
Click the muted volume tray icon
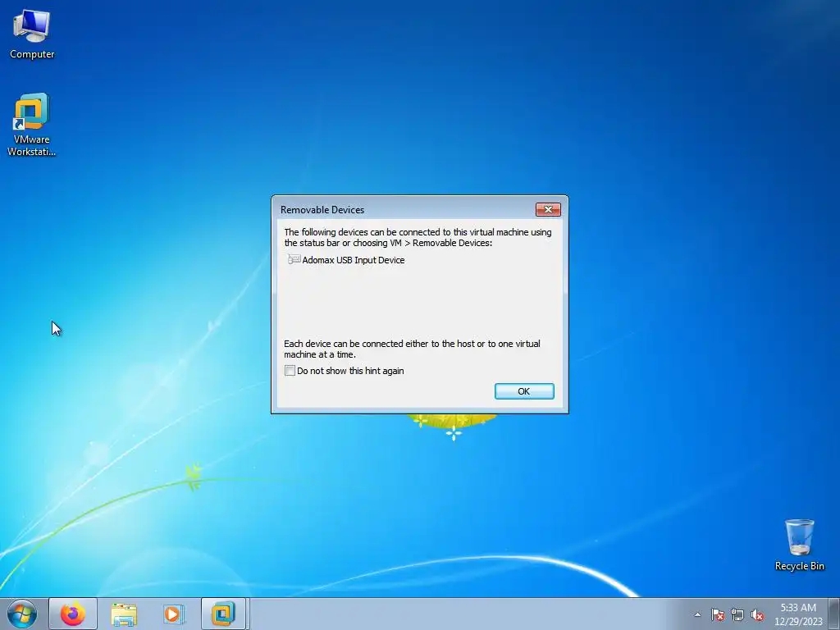757,614
